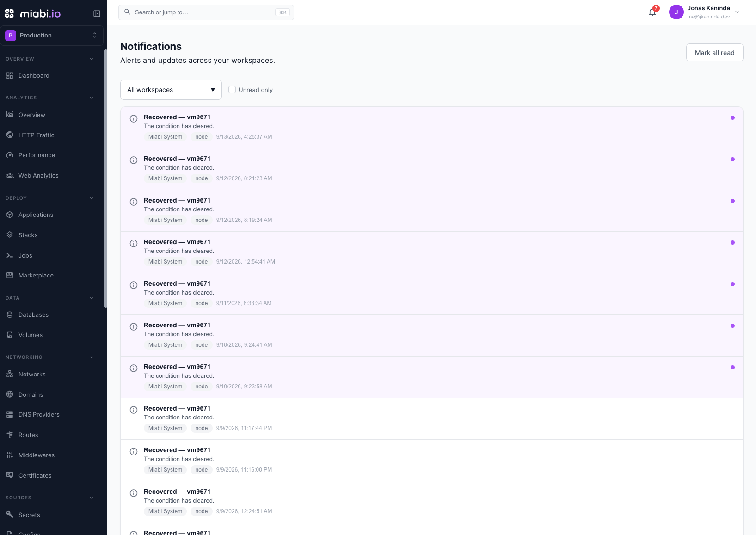This screenshot has width=756, height=535.
Task: Open the notification dated 9/12/2026, 12:54:41 AM
Action: (432, 252)
